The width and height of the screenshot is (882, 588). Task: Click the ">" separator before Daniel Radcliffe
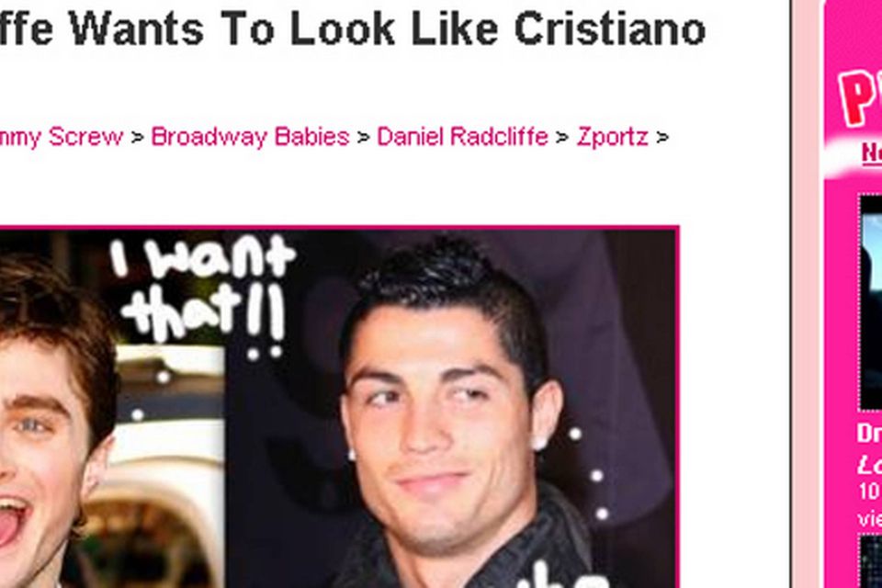coord(364,137)
